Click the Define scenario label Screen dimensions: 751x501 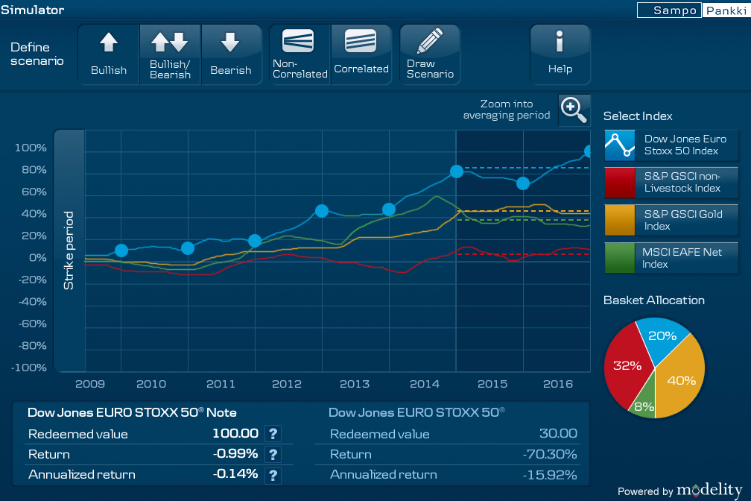(37, 54)
